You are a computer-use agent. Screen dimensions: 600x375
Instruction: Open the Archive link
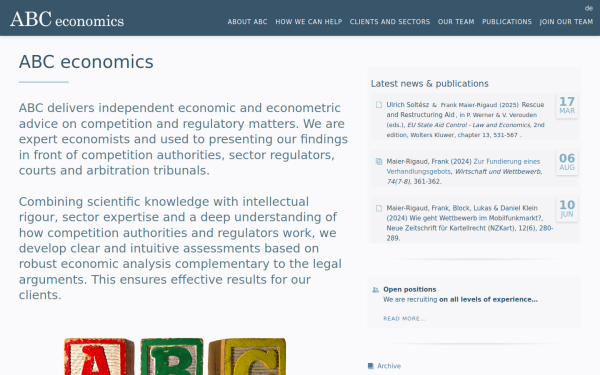389,366
